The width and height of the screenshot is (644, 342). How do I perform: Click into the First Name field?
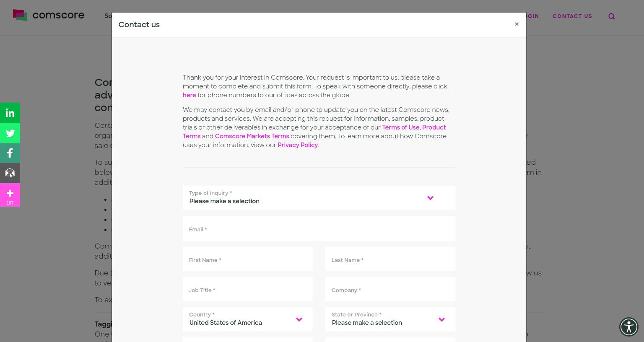[x=248, y=259]
